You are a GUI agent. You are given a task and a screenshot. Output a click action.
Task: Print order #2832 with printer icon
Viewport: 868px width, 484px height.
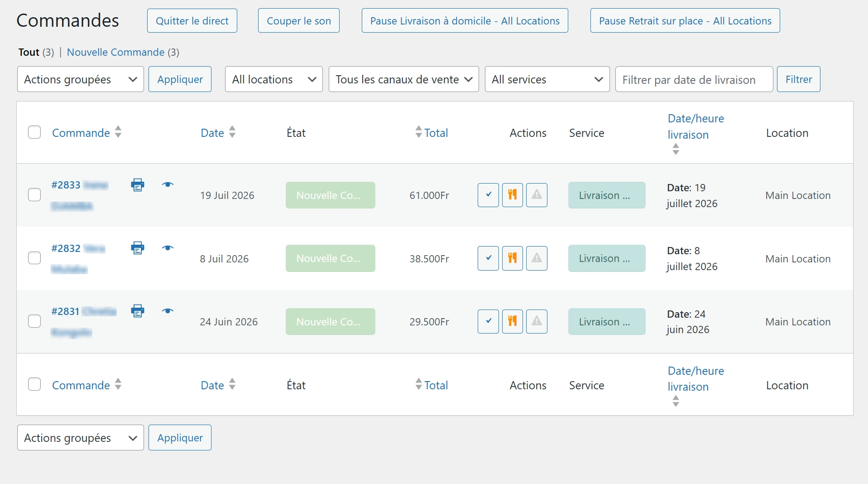(x=138, y=248)
